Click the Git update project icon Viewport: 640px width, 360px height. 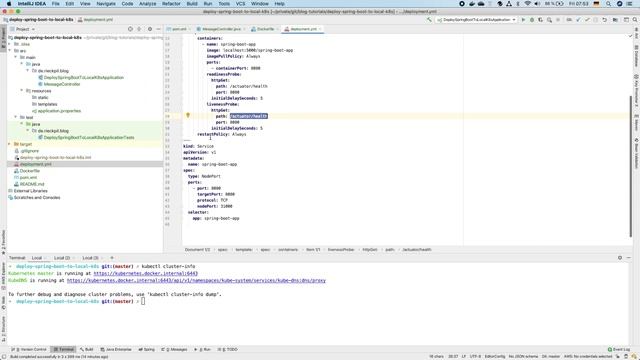click(x=578, y=20)
